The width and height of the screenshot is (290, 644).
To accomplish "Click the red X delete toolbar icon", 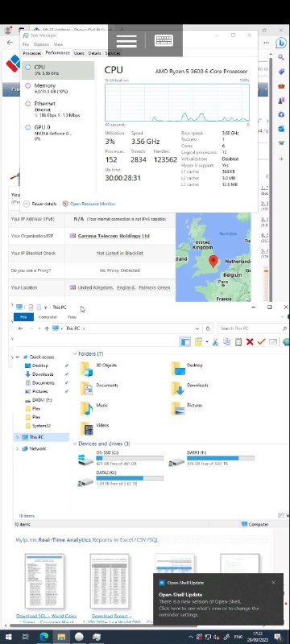I will point(250,341).
